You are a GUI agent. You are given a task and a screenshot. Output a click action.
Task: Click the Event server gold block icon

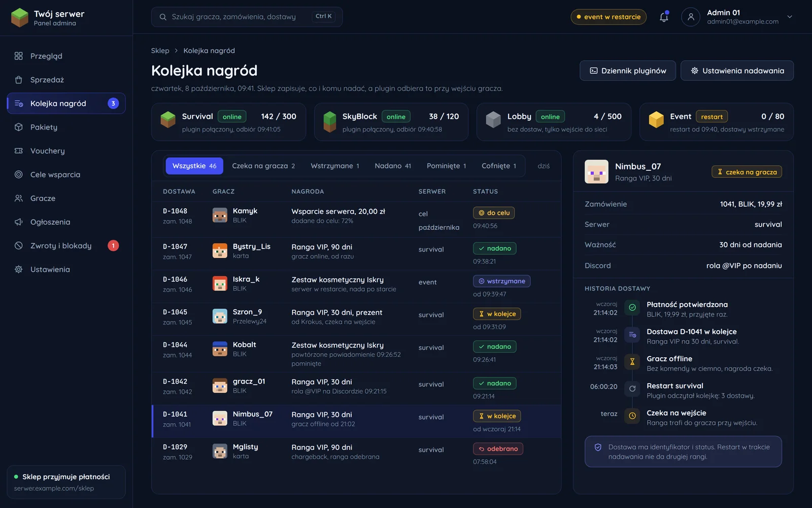point(656,120)
